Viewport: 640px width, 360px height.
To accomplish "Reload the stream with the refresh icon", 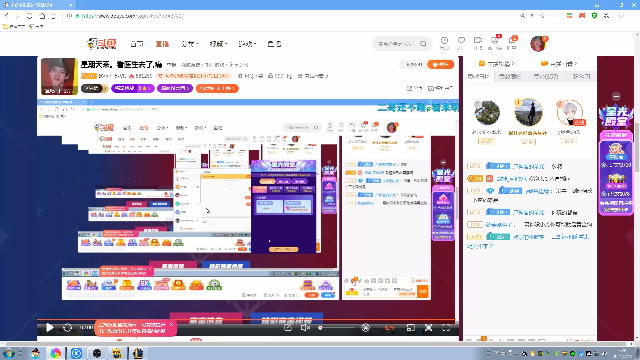I will pyautogui.click(x=67, y=327).
